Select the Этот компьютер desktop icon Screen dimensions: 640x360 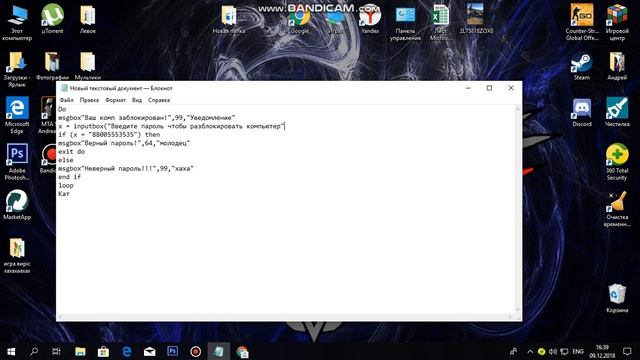[x=17, y=22]
